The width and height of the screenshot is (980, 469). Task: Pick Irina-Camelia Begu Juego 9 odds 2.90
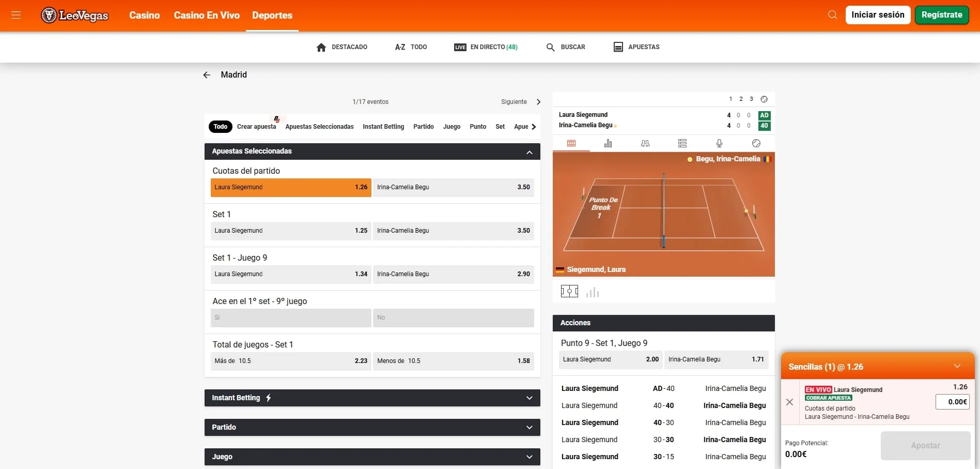pyautogui.click(x=454, y=275)
